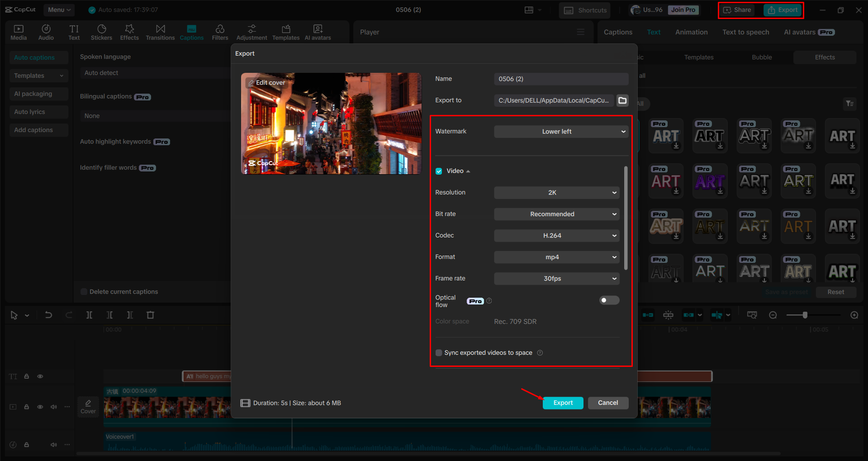
Task: Open the Templates toolbar panel
Action: (x=286, y=32)
